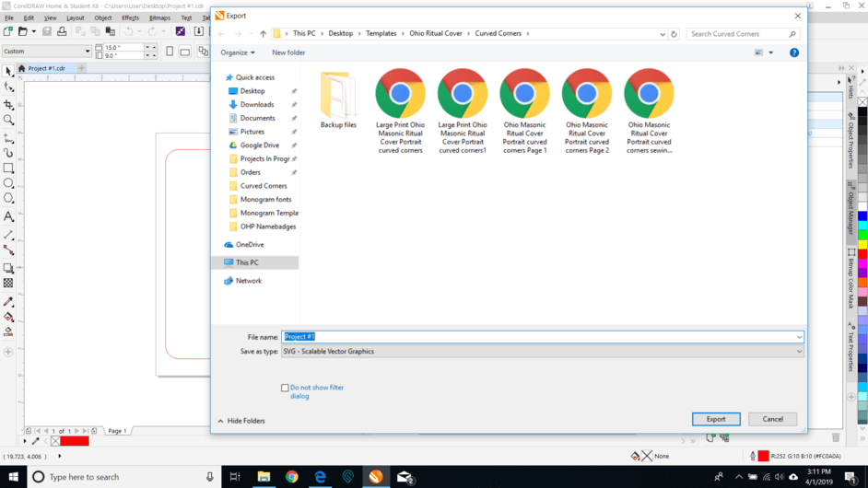Open the Bitmaps menu
This screenshot has width=868, height=488.
(160, 17)
